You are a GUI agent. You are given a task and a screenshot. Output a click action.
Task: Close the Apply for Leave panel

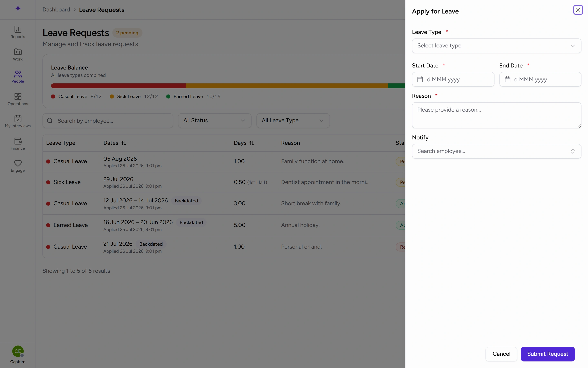[x=578, y=10]
